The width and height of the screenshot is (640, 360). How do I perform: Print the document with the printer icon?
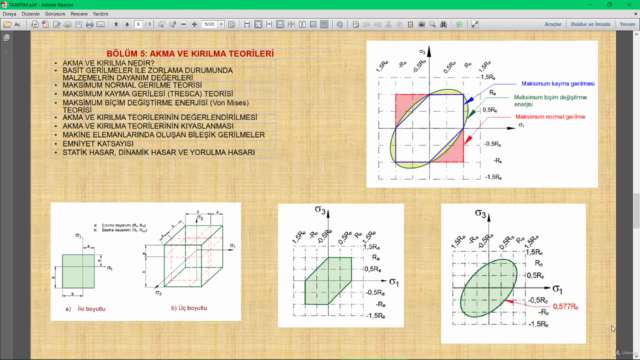(x=89, y=24)
